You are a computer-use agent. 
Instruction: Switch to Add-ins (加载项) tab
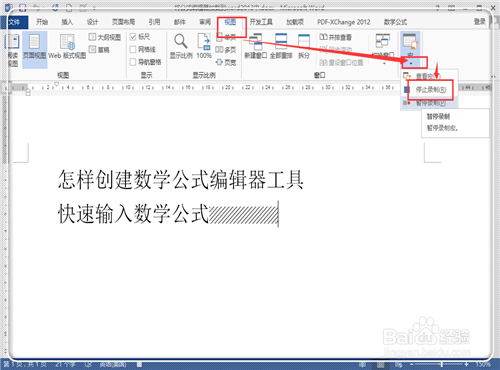[295, 22]
